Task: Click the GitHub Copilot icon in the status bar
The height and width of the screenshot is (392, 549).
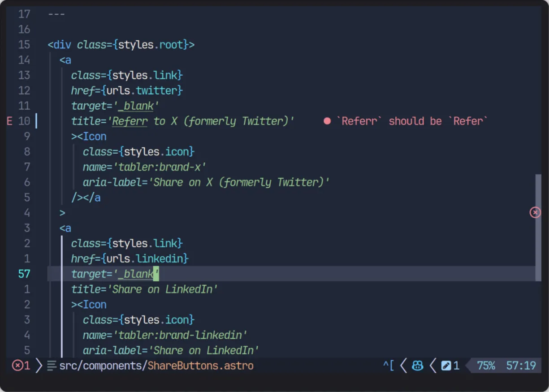Action: tap(417, 366)
